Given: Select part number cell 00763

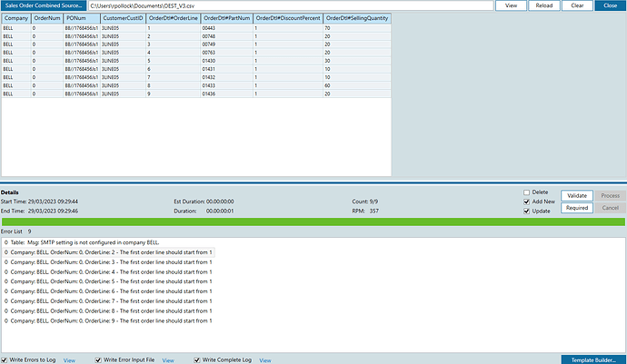Looking at the screenshot, I should (227, 53).
